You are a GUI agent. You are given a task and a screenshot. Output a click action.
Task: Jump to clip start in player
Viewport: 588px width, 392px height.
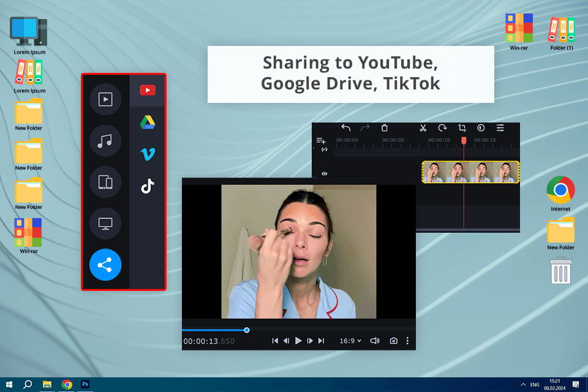coord(275,341)
